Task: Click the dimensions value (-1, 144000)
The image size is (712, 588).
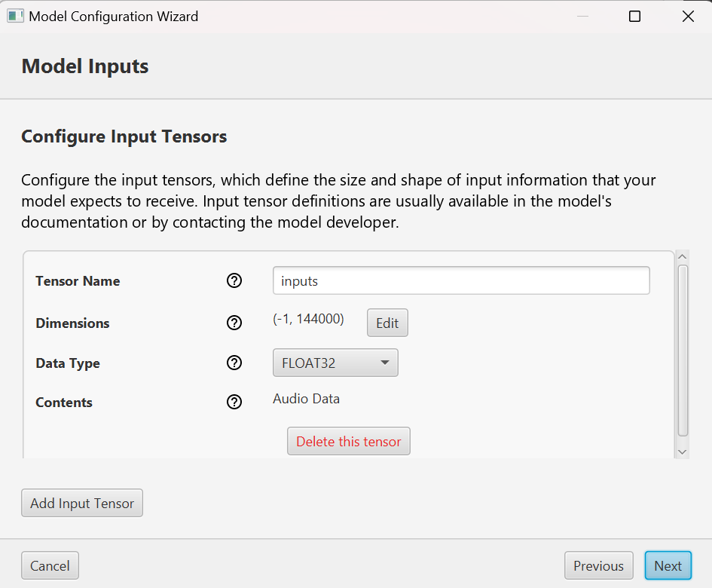Action: pyautogui.click(x=308, y=320)
